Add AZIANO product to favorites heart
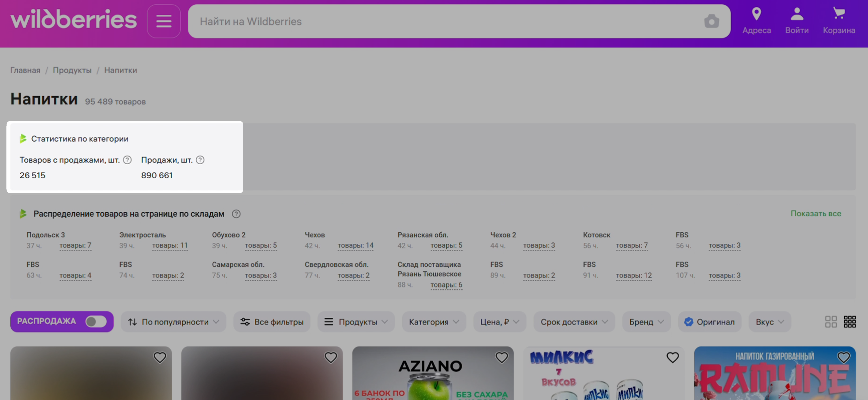 point(501,358)
